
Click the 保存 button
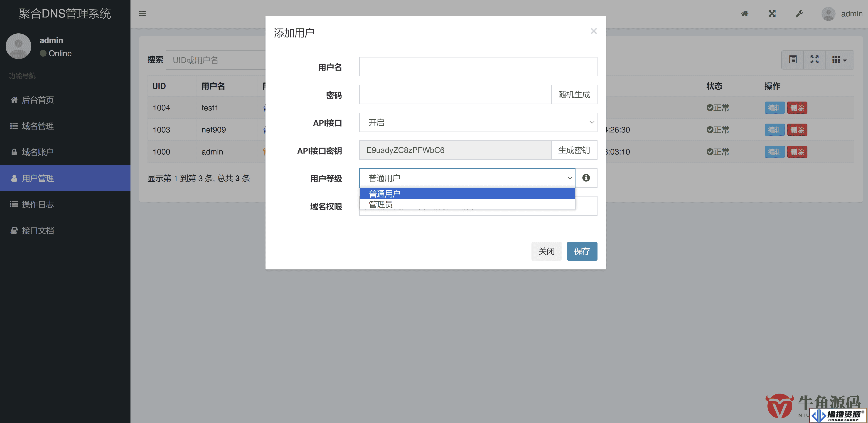(x=582, y=251)
